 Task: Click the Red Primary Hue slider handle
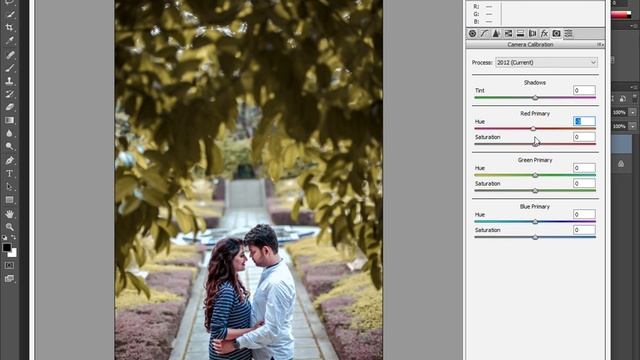(x=533, y=129)
